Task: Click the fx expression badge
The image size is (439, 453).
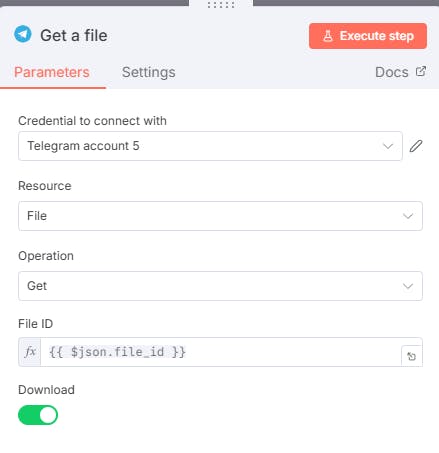Action: pos(30,352)
